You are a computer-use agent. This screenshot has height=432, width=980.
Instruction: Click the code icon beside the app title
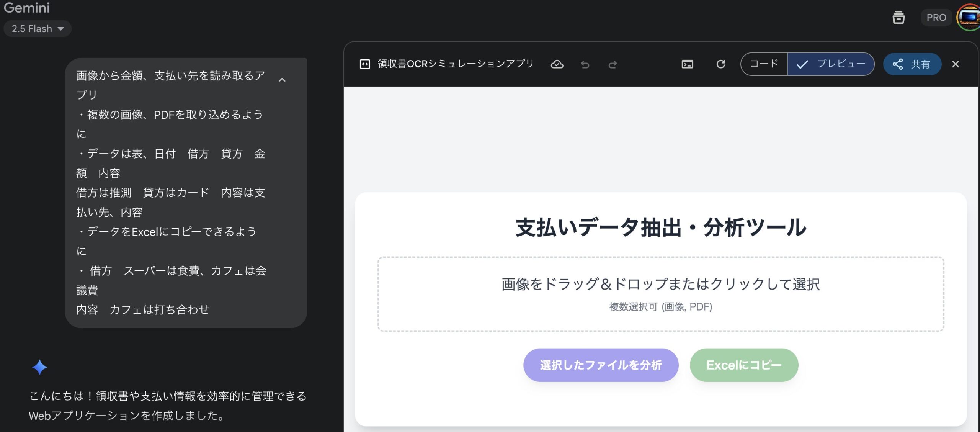coord(365,64)
